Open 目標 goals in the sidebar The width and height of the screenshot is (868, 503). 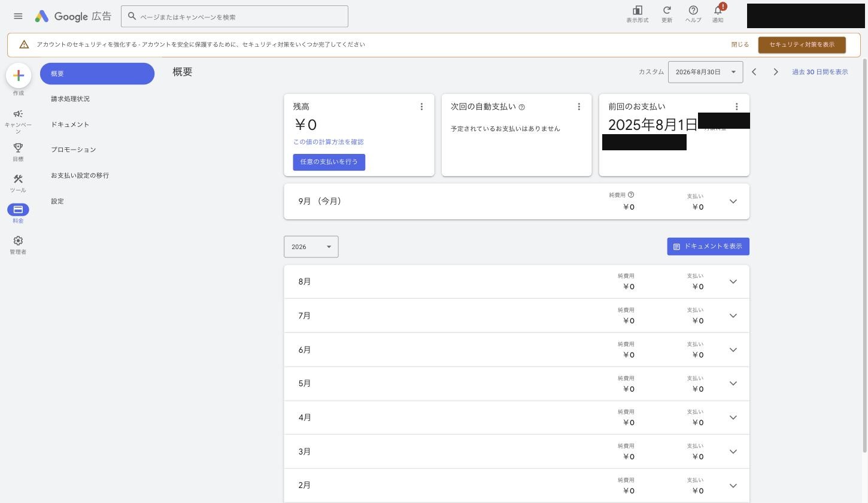18,152
